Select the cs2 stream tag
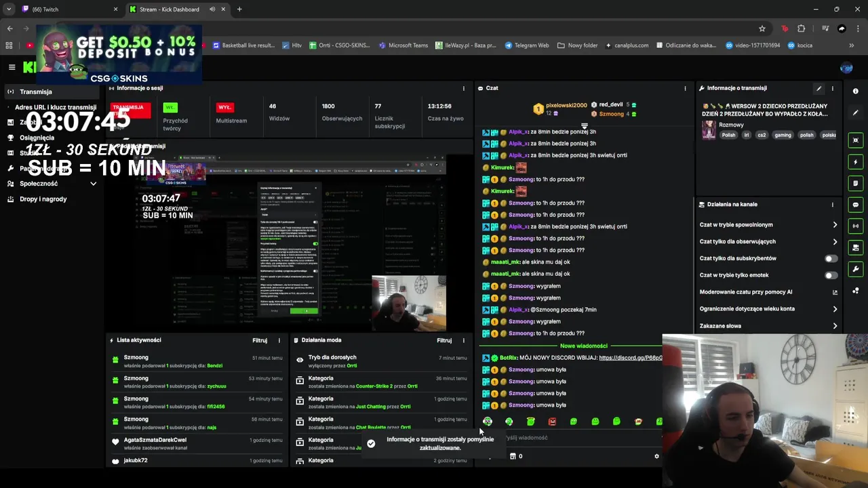This screenshot has width=868, height=488. point(762,135)
